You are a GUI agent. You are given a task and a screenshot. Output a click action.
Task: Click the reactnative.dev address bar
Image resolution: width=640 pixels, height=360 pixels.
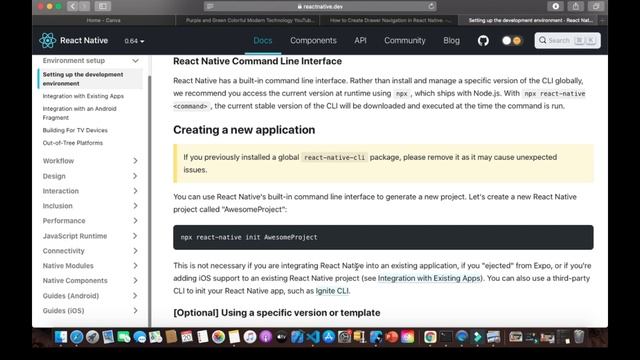320,6
